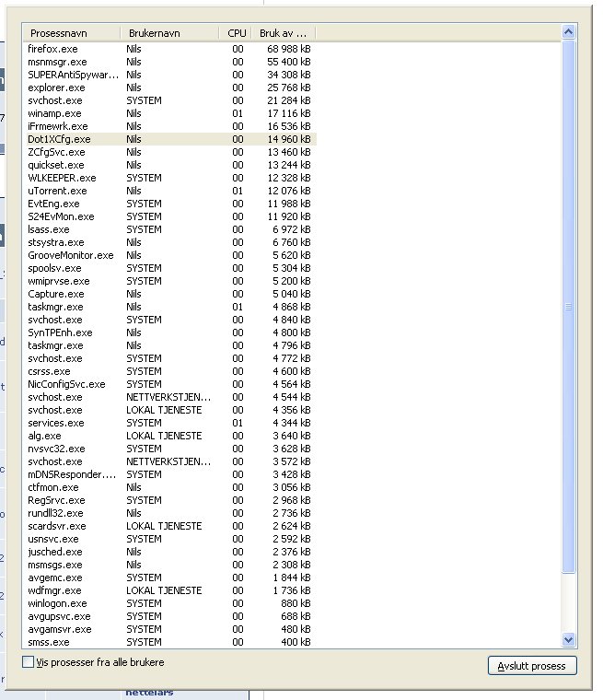Select the rundll32.exe process

point(169,513)
